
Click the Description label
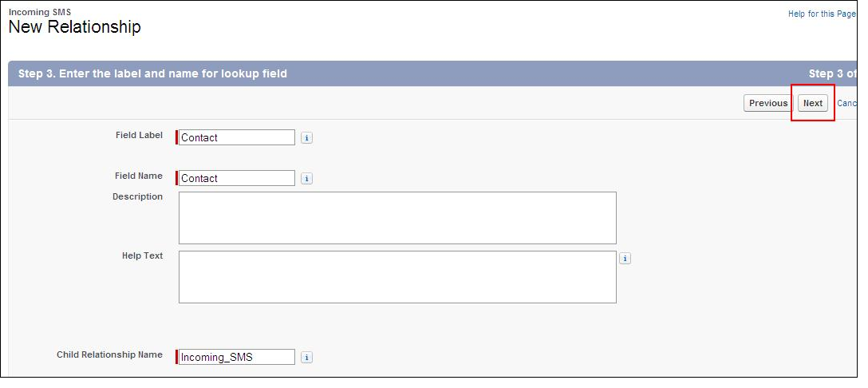click(137, 196)
